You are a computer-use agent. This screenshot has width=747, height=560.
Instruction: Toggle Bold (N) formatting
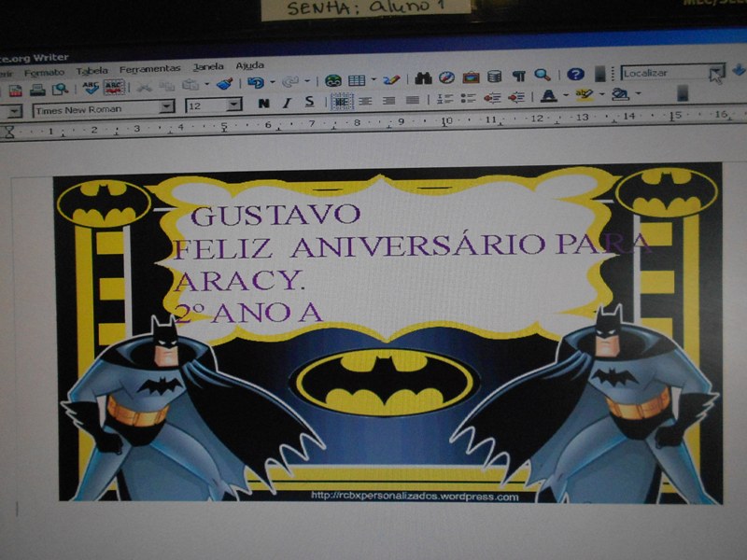263,104
